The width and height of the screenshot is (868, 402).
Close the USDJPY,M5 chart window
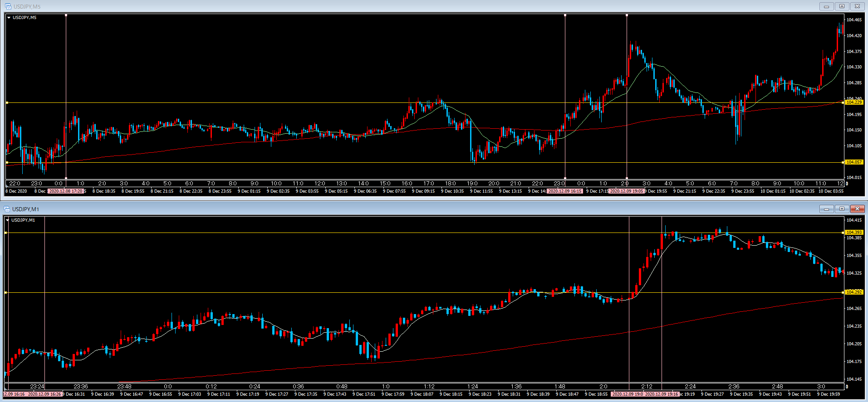click(x=857, y=6)
